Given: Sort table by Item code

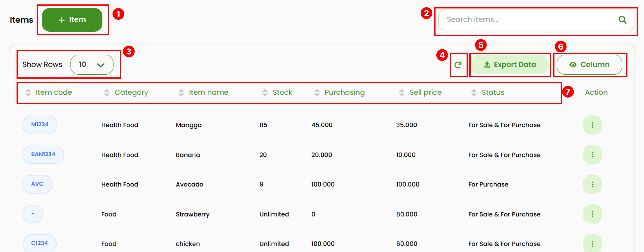Looking at the screenshot, I should [53, 92].
